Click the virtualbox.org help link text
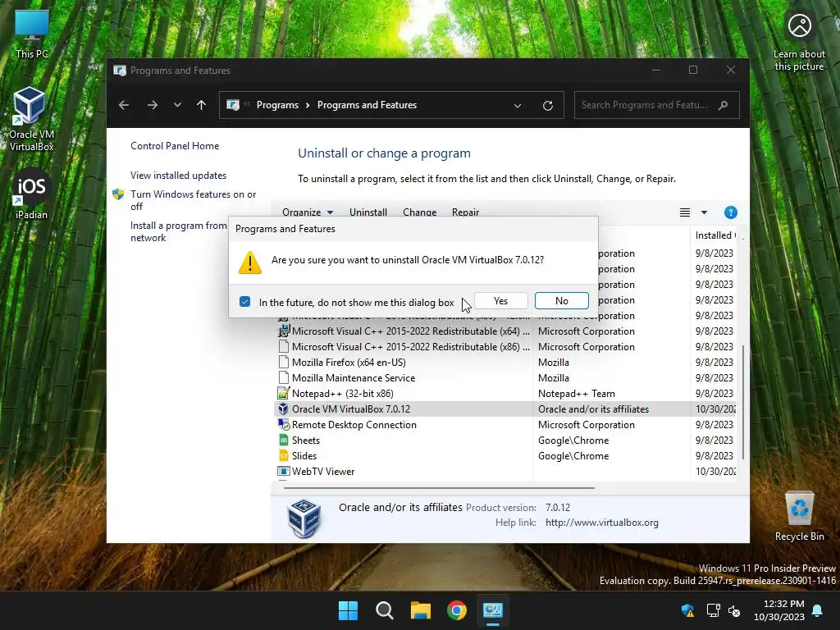This screenshot has width=840, height=630. click(x=601, y=523)
